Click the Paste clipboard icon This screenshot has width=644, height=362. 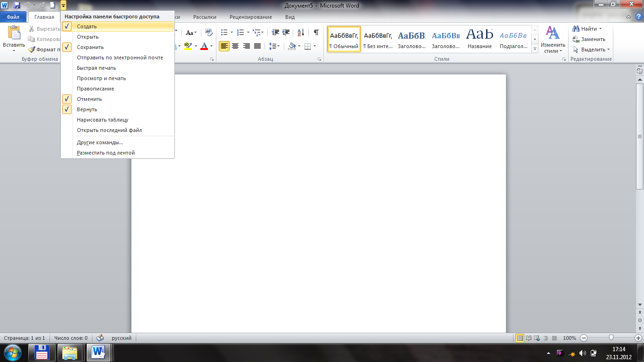(x=14, y=33)
